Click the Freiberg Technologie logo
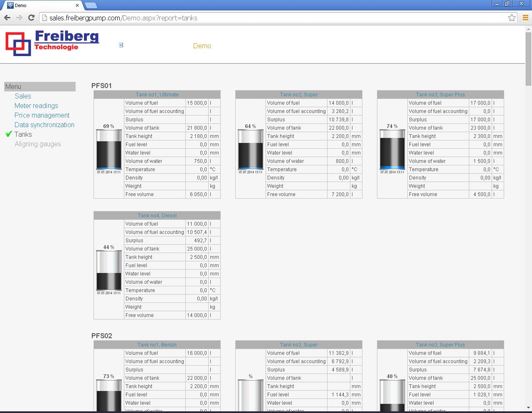Image resolution: width=532 pixels, height=413 pixels. pyautogui.click(x=51, y=43)
